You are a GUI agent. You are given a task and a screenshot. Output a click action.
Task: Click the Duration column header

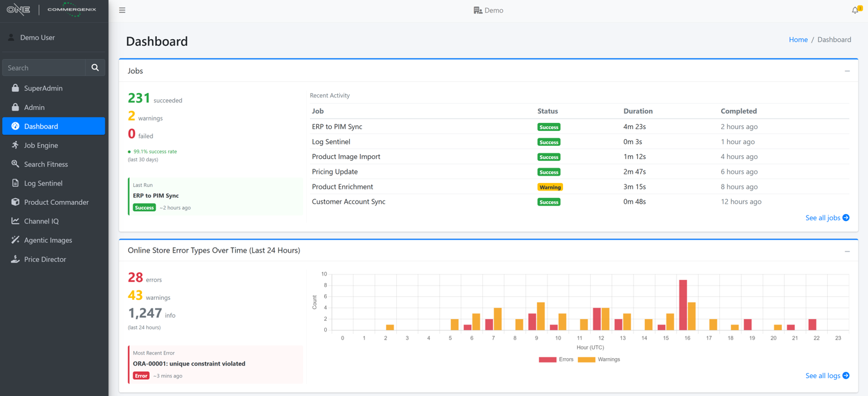pyautogui.click(x=638, y=111)
